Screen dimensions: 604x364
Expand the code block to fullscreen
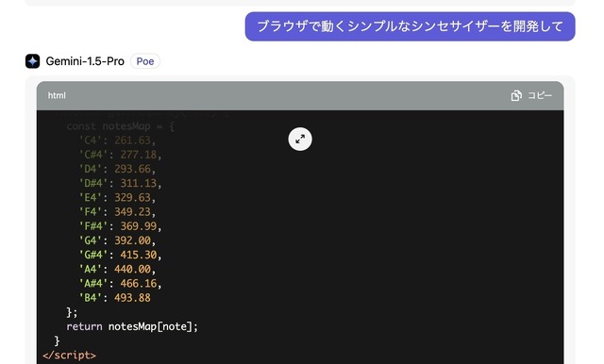point(300,139)
